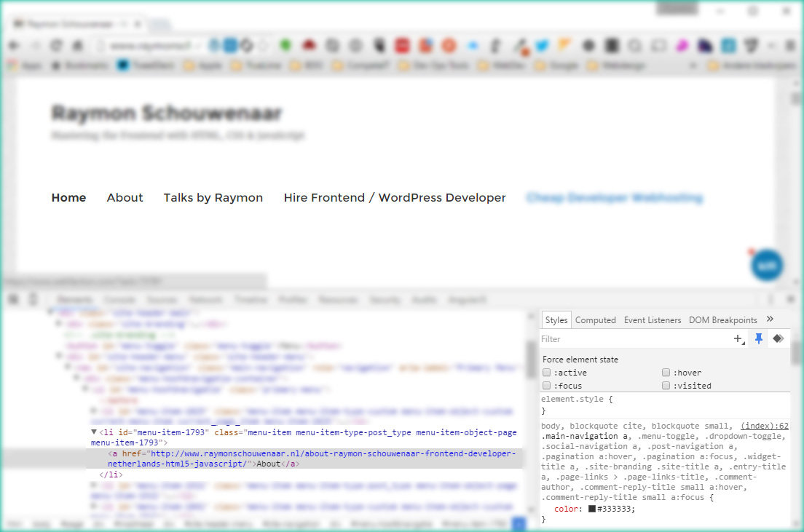Select the closing </li> tag line
Screen dimensions: 804x532
(111, 475)
